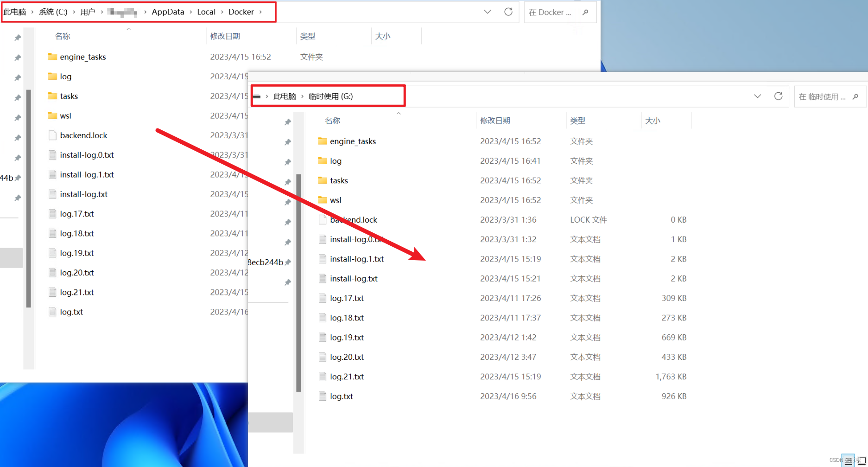Select log.17.txt file icon in G: window
Image resolution: width=868 pixels, height=467 pixels.
tap(323, 298)
